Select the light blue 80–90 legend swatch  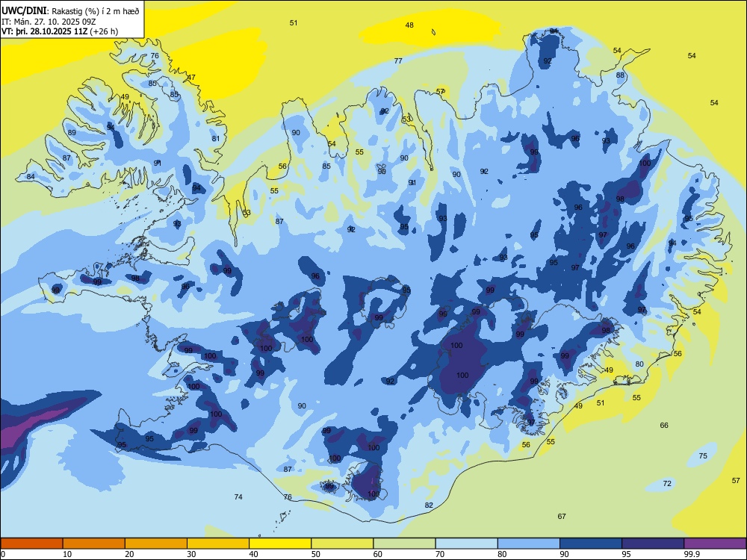[529, 544]
